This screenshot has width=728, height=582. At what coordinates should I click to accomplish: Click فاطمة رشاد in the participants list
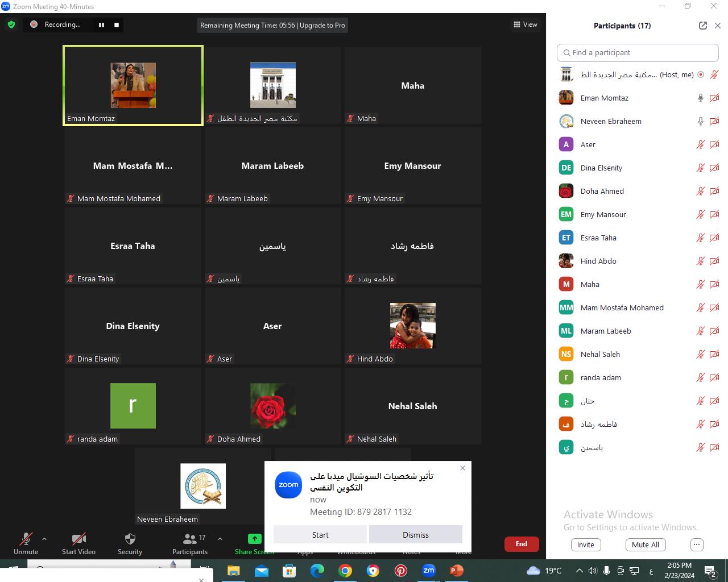599,424
